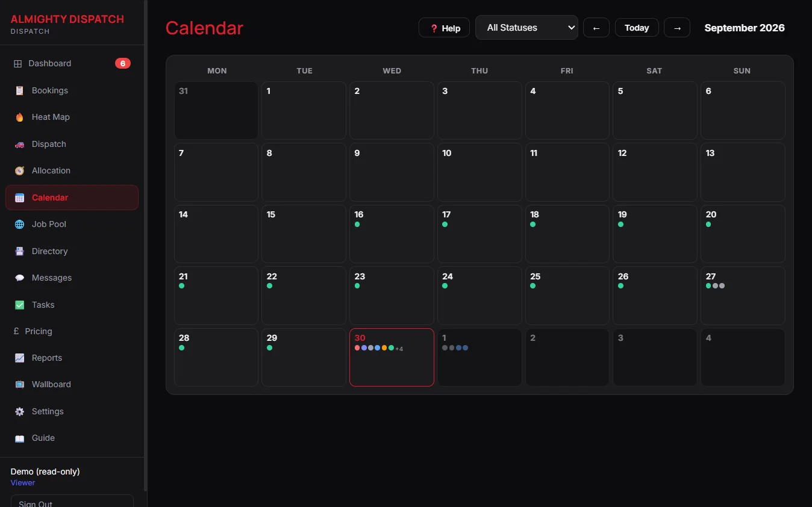Open the Job Pool menu item

72,224
